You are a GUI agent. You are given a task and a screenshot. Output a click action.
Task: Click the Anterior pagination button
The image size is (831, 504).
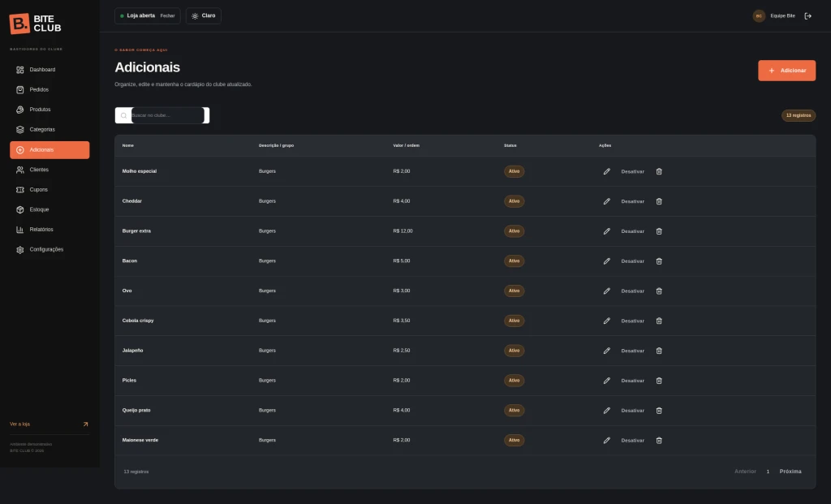point(745,472)
